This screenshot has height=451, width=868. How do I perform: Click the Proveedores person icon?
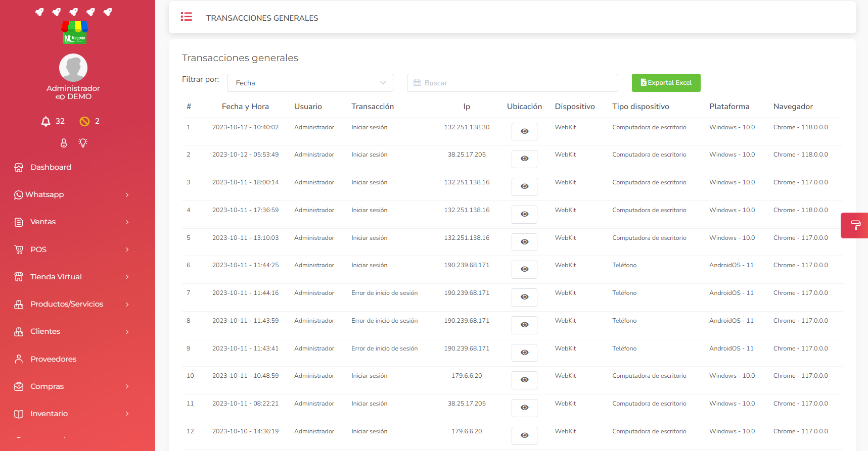tap(19, 359)
